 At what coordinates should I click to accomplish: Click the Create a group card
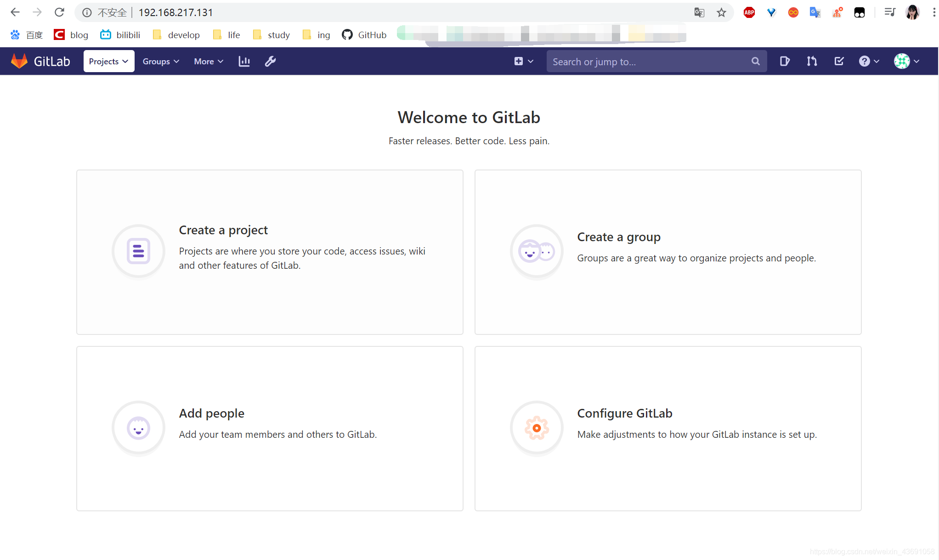(668, 252)
